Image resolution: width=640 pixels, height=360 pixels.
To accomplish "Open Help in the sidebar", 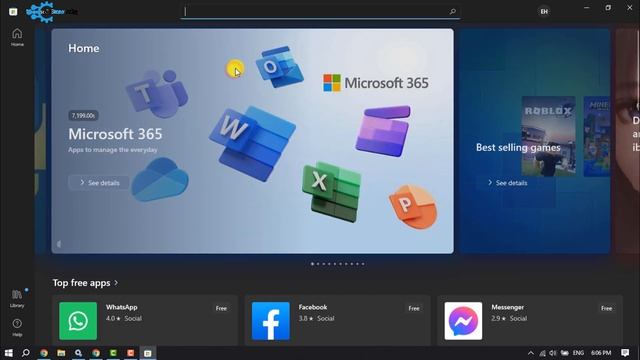I will coord(17,327).
